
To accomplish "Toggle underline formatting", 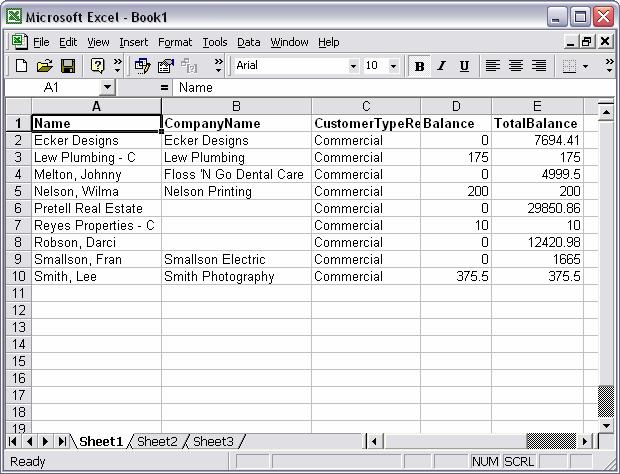I will pyautogui.click(x=464, y=66).
